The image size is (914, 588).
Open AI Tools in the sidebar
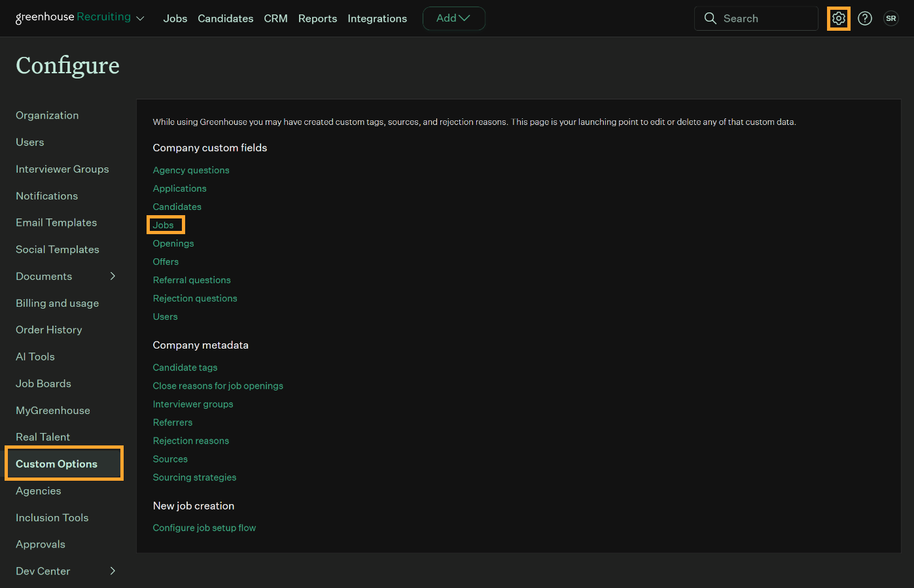[x=35, y=356]
